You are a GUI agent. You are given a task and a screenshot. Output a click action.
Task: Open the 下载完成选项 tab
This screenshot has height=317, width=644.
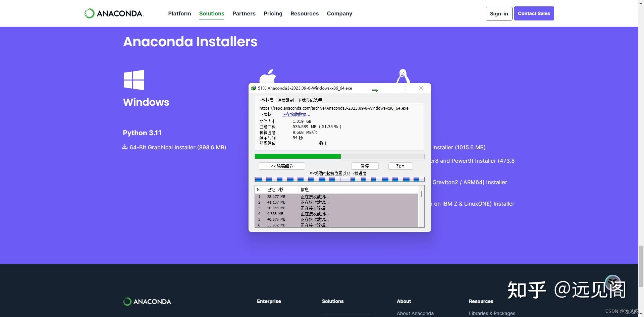pyautogui.click(x=309, y=100)
